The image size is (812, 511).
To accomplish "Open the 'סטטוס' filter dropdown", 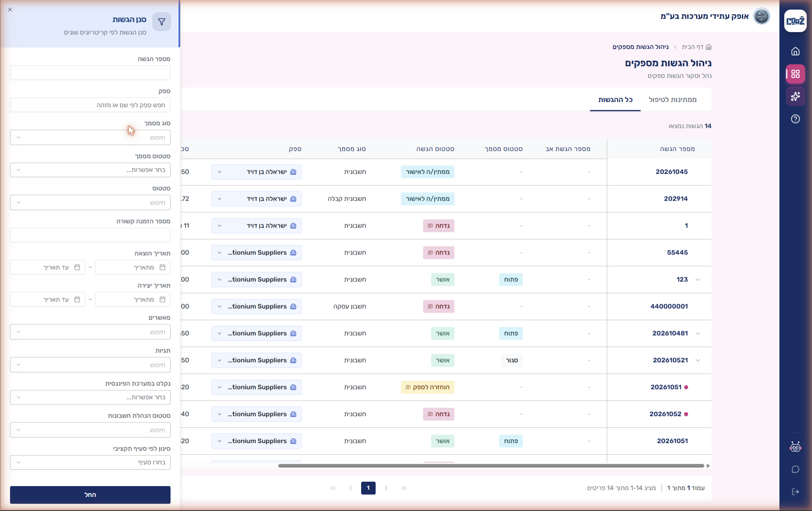I will 90,203.
